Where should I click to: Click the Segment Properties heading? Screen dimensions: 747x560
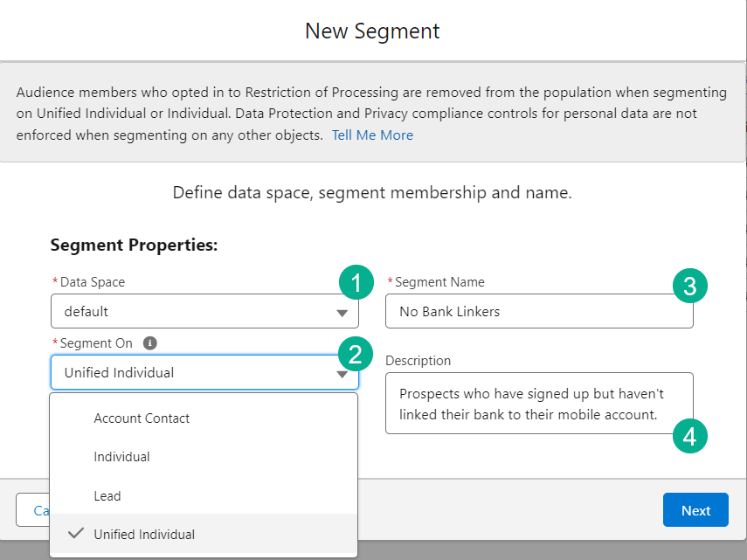pyautogui.click(x=134, y=245)
